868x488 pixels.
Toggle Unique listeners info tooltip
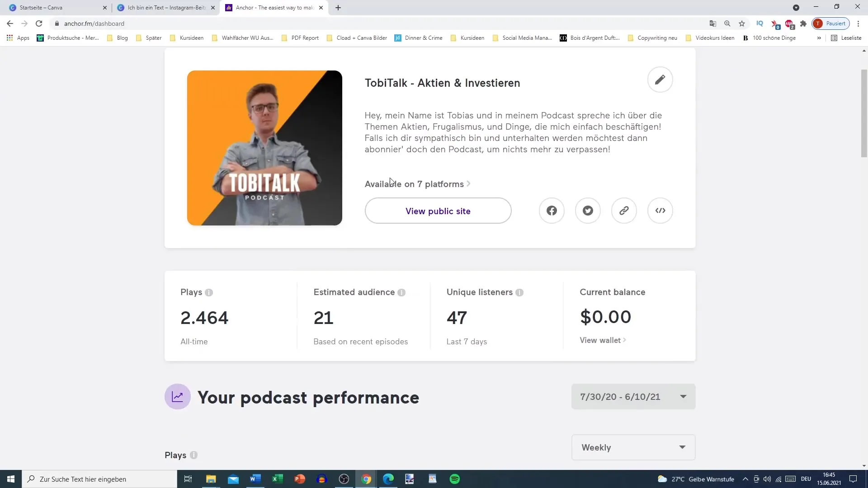(x=520, y=293)
